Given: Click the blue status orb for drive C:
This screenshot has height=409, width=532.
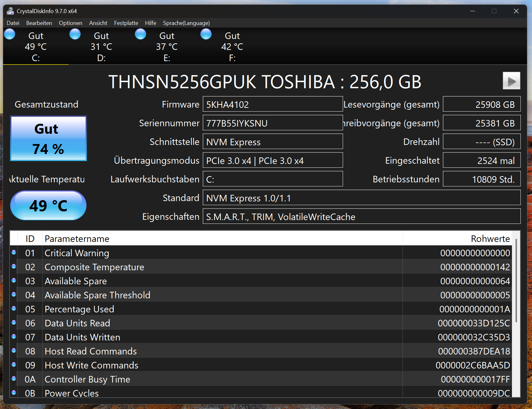Looking at the screenshot, I should [10, 34].
